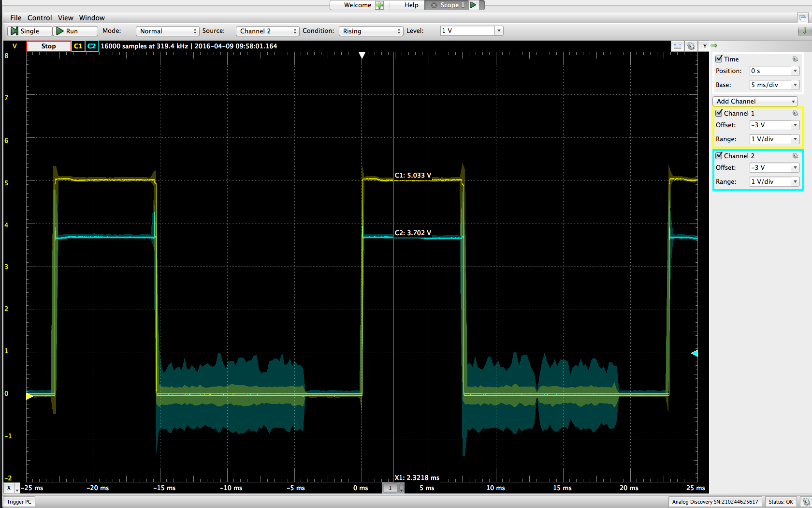Click the measure ruler icon above the graph
The height and width of the screenshot is (508, 812).
(678, 46)
